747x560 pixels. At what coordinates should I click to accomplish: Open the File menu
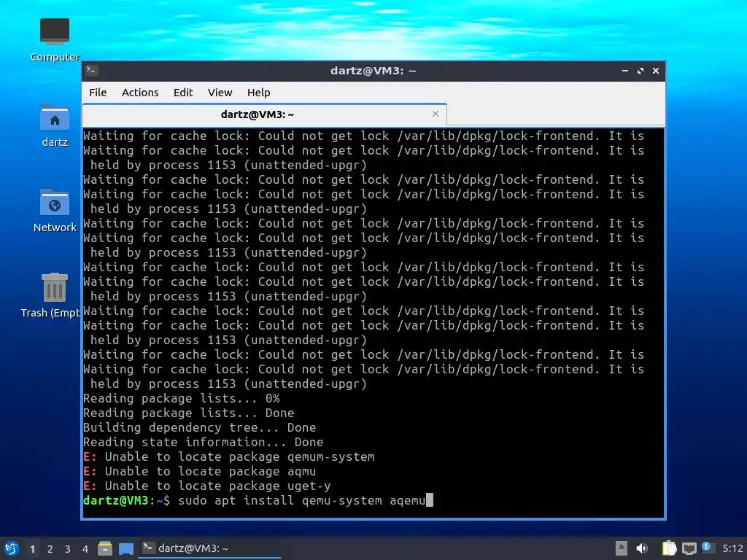tap(98, 93)
